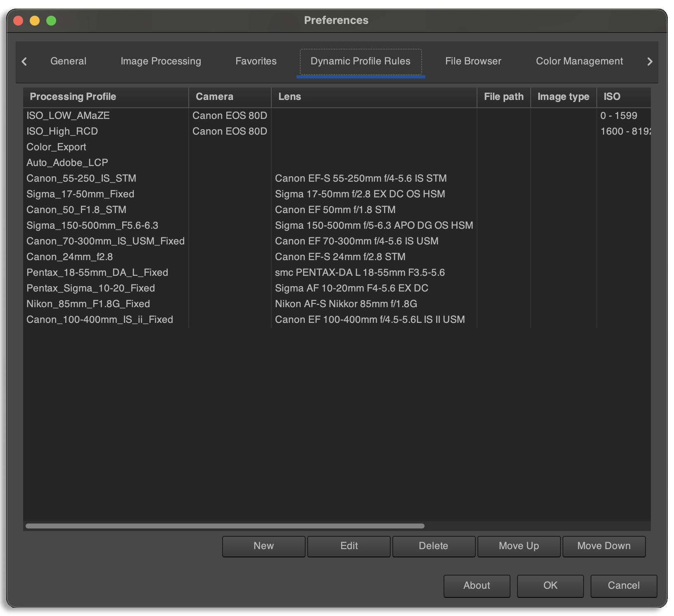Select the Sigma_17-50mm_Fixed profile

click(80, 194)
